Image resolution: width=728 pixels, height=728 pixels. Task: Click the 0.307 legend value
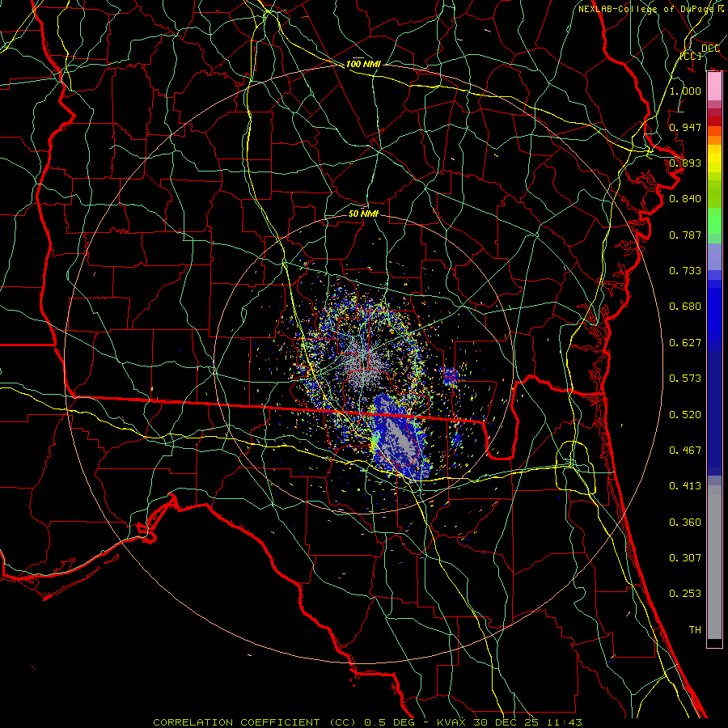[x=685, y=558]
